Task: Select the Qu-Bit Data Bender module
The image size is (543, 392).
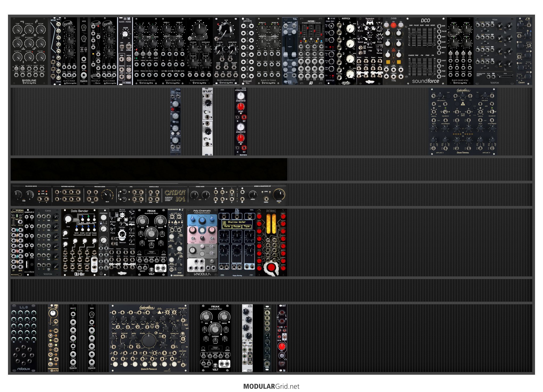Action: pos(80,242)
